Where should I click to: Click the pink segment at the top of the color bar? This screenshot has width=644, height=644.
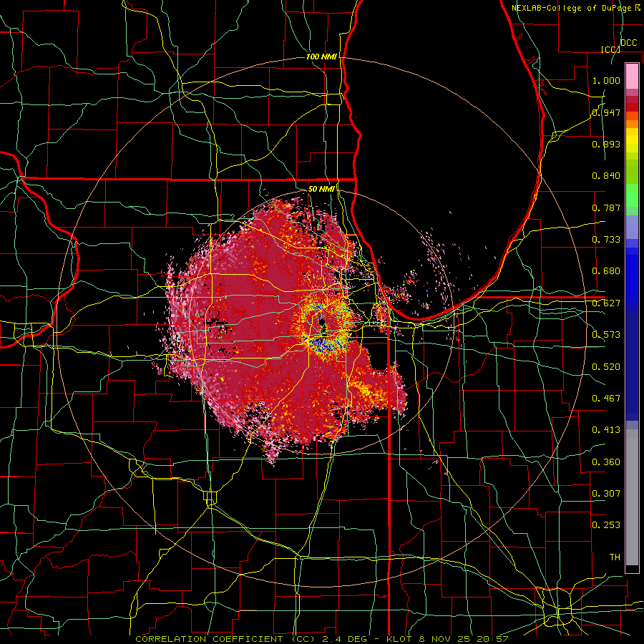coord(632,76)
